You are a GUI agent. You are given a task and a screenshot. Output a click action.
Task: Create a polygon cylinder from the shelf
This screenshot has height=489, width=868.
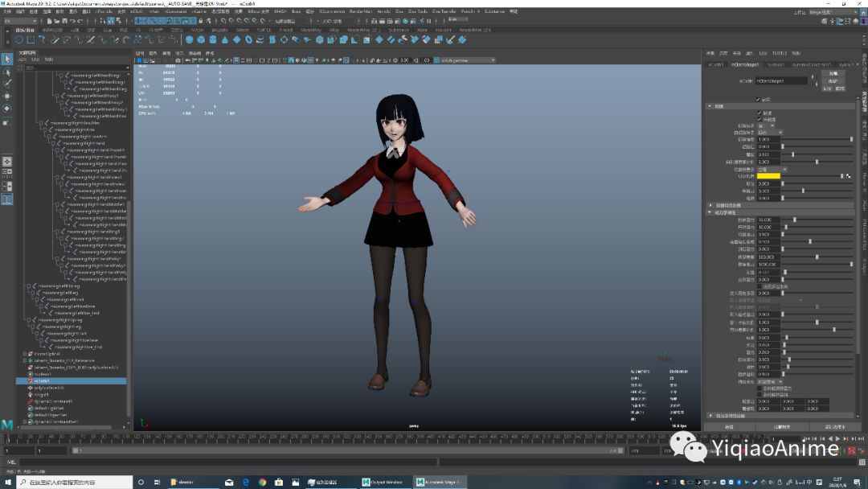pos(212,40)
